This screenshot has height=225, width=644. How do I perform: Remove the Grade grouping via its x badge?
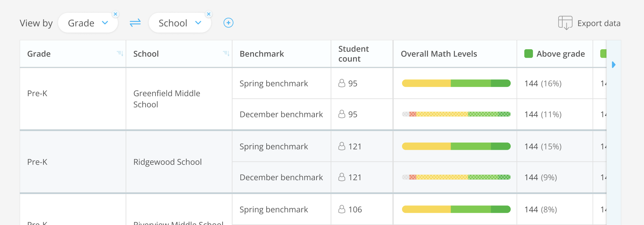pos(116,14)
